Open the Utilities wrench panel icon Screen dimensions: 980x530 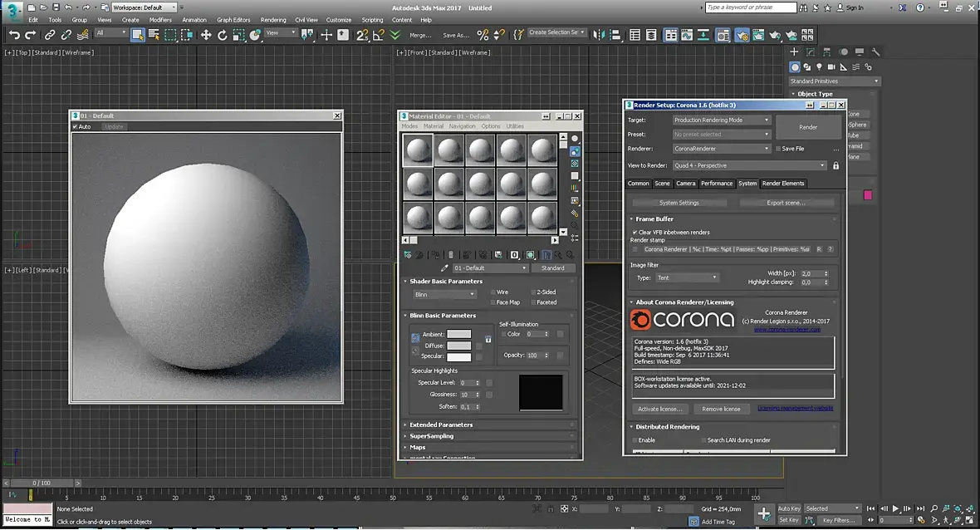click(x=875, y=52)
